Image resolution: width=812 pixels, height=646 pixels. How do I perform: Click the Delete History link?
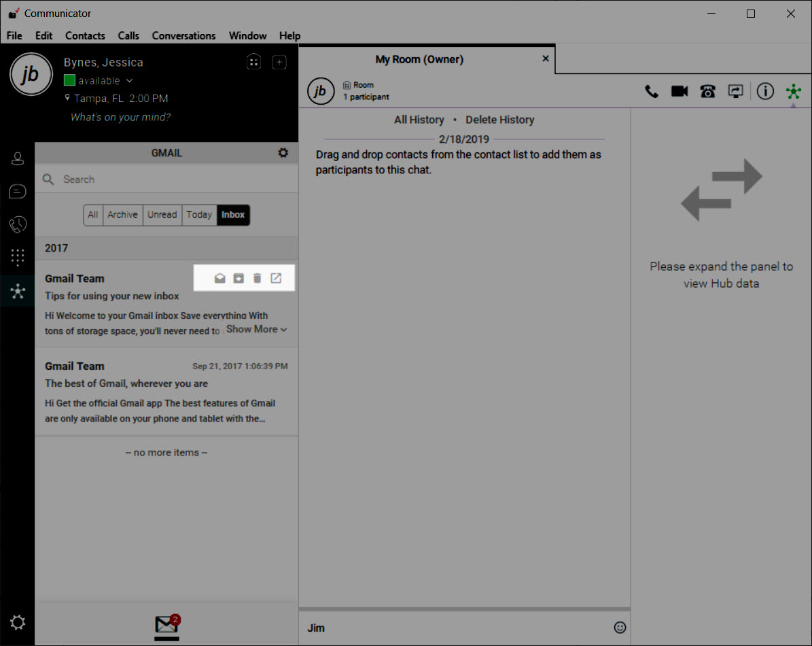click(499, 120)
